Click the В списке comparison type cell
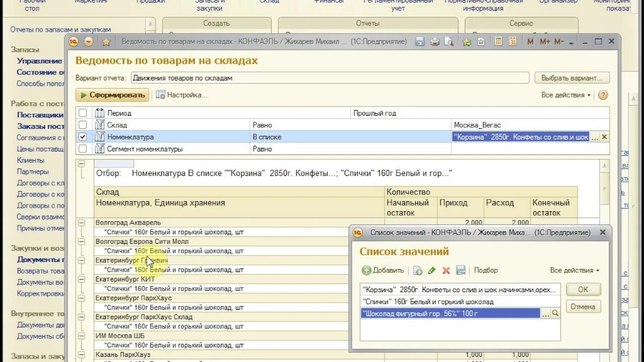This screenshot has height=362, width=644. (x=351, y=137)
